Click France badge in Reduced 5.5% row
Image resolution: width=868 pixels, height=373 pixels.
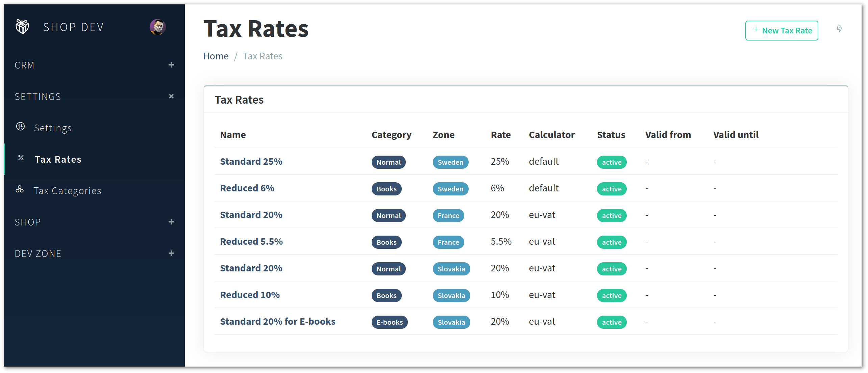[x=448, y=242]
